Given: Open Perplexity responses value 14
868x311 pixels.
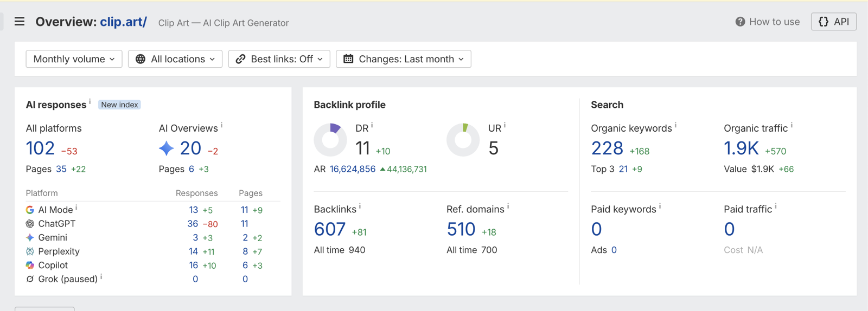Looking at the screenshot, I should tap(193, 251).
